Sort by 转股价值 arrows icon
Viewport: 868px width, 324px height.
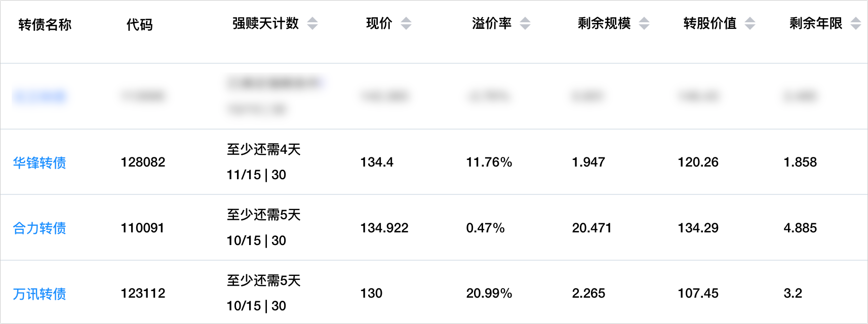click(x=750, y=23)
